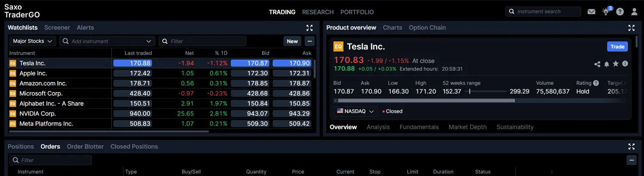
Task: Click the product overview horizontal scrollbar
Action: (424, 101)
